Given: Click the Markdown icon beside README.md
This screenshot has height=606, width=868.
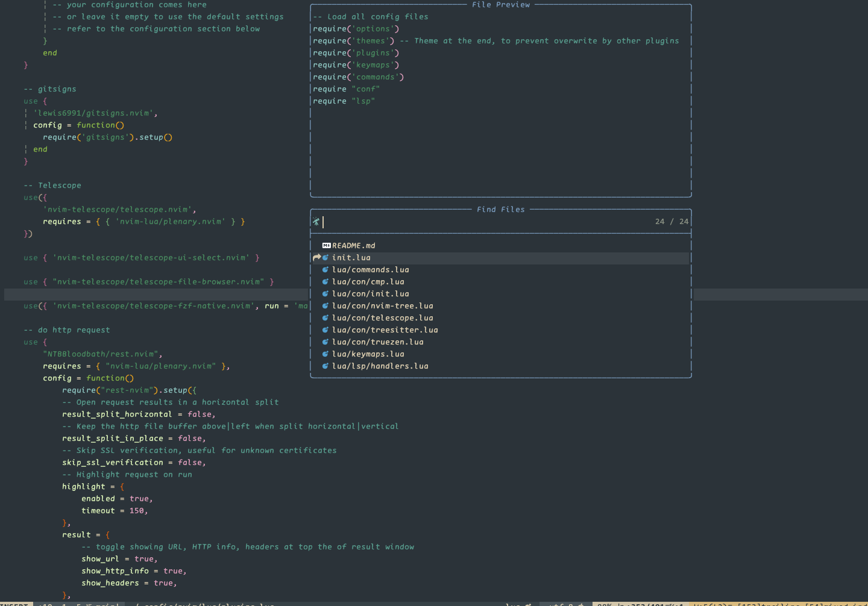Looking at the screenshot, I should 326,246.
